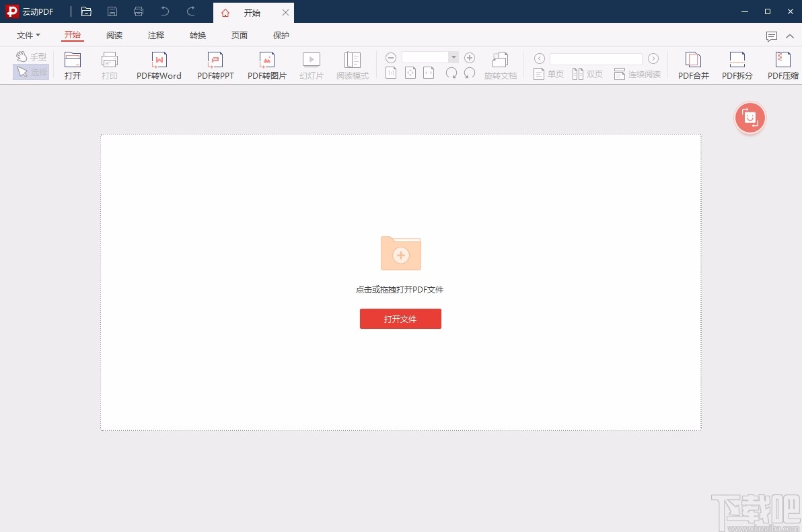Image resolution: width=802 pixels, height=532 pixels.
Task: Click the fit page icon
Action: point(410,73)
